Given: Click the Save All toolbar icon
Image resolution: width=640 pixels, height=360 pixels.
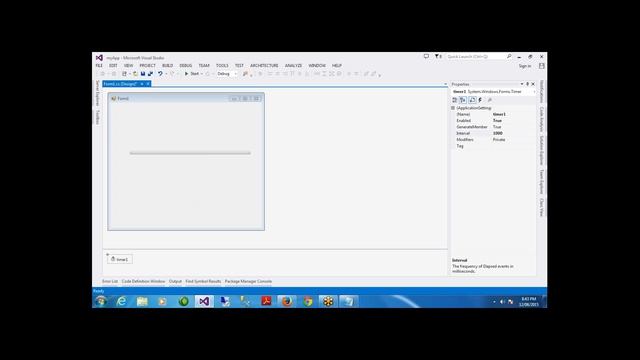Looking at the screenshot, I should 150,74.
